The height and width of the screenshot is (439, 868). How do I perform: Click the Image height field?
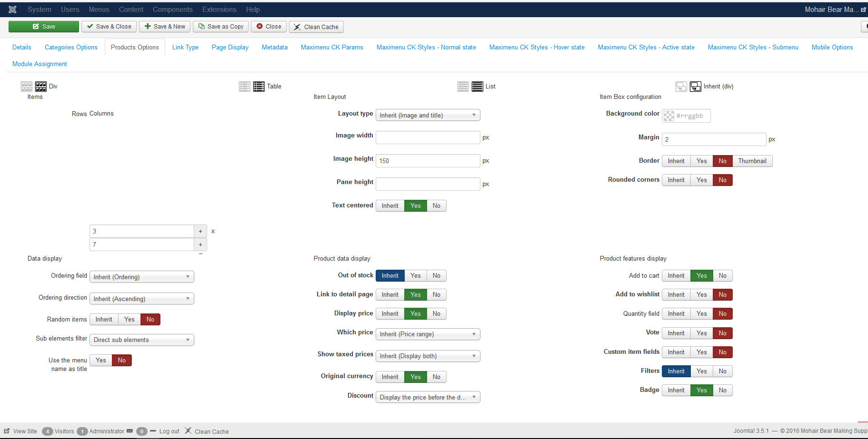428,161
